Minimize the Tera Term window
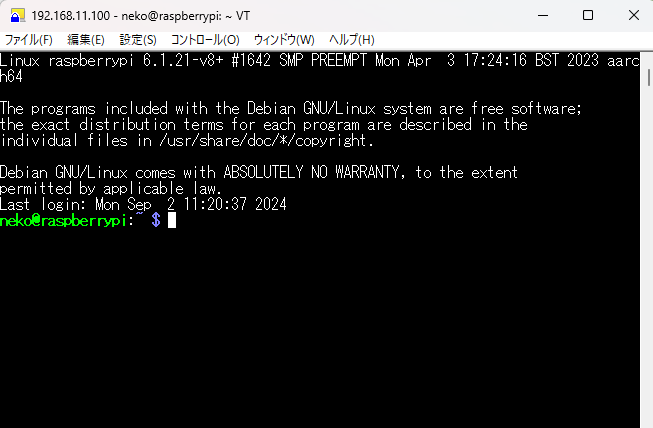The image size is (653, 428). [543, 15]
